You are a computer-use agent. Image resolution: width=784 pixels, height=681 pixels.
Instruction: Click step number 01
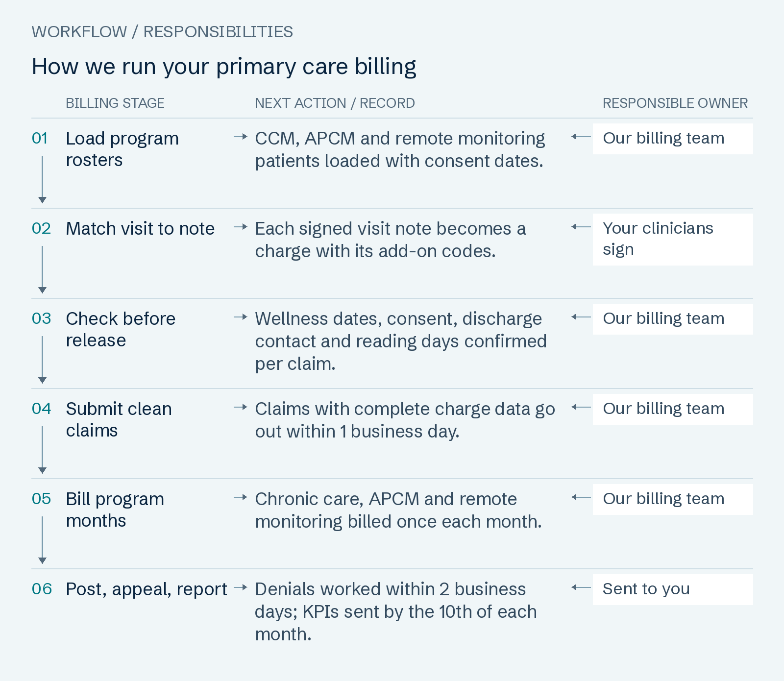click(40, 138)
